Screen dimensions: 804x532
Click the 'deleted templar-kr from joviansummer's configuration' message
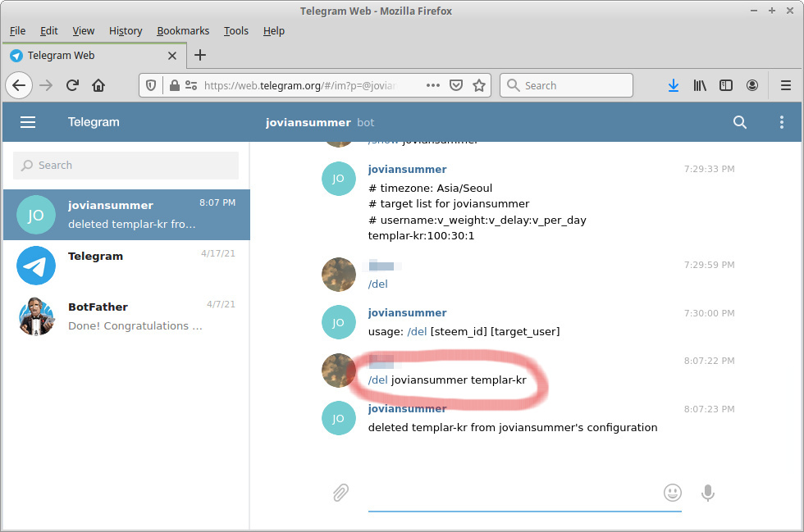click(513, 427)
